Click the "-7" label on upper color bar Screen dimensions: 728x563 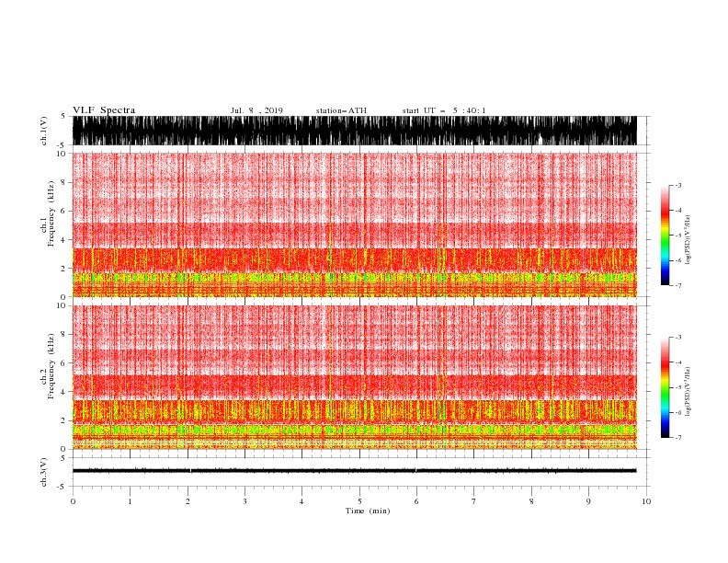(x=678, y=285)
